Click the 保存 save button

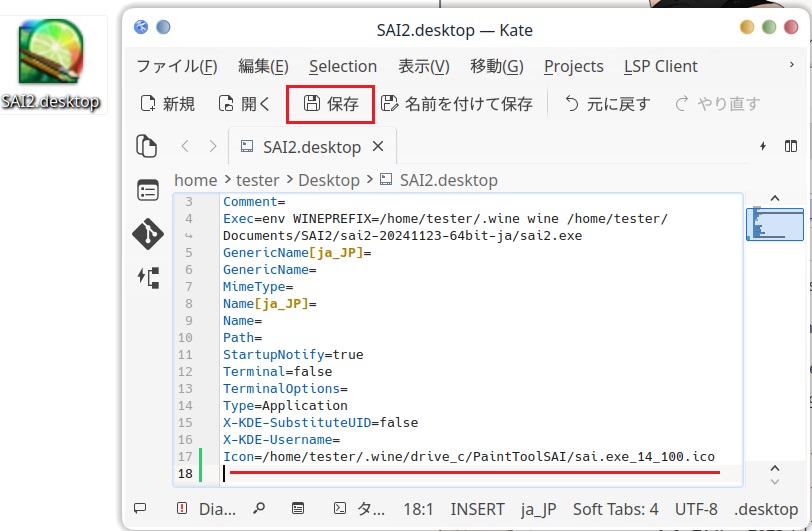(x=331, y=104)
